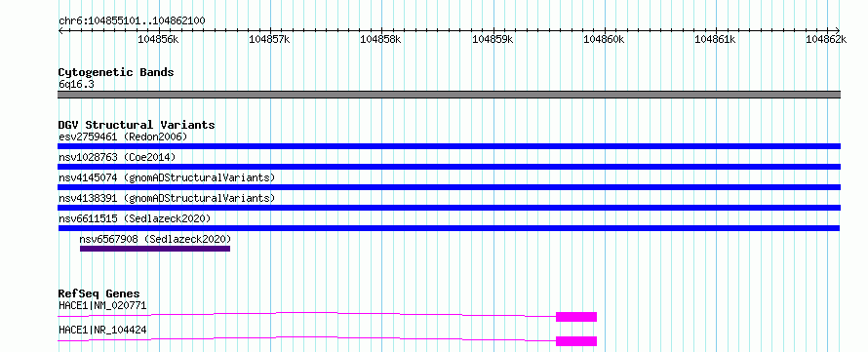Click the DGV Structural Variants track title
The width and height of the screenshot is (868, 352).
pos(137,125)
